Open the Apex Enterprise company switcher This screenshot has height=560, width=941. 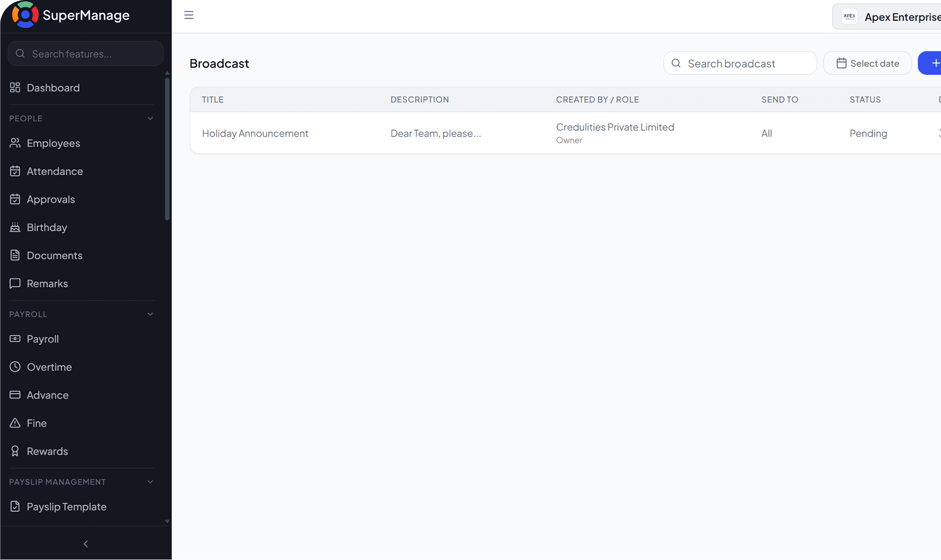click(x=886, y=17)
